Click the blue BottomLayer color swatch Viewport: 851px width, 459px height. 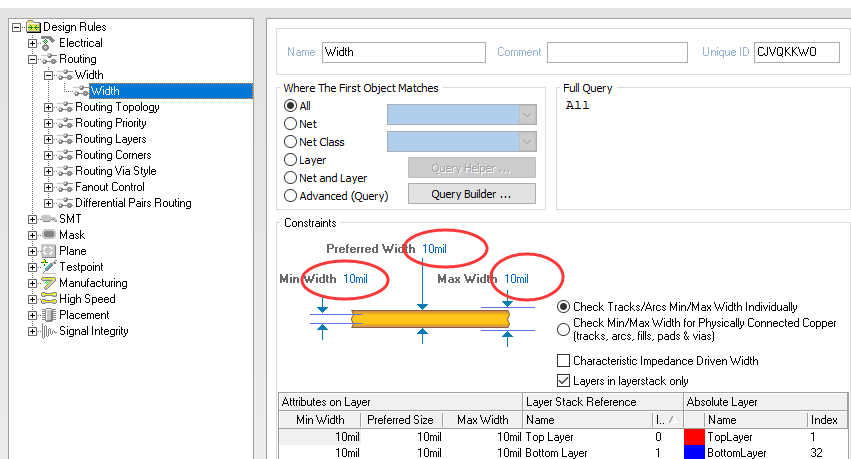694,452
